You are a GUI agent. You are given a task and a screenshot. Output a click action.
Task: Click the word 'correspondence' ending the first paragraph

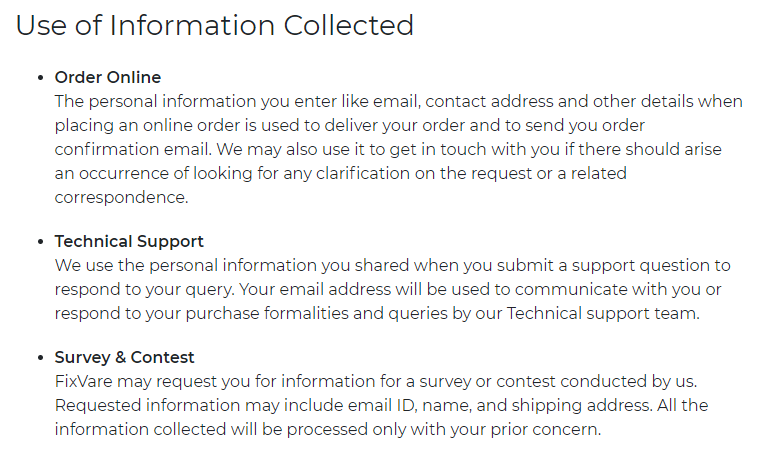pyautogui.click(x=121, y=197)
